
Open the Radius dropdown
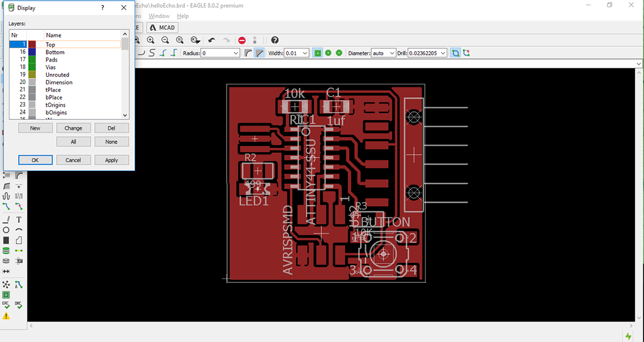tap(236, 53)
